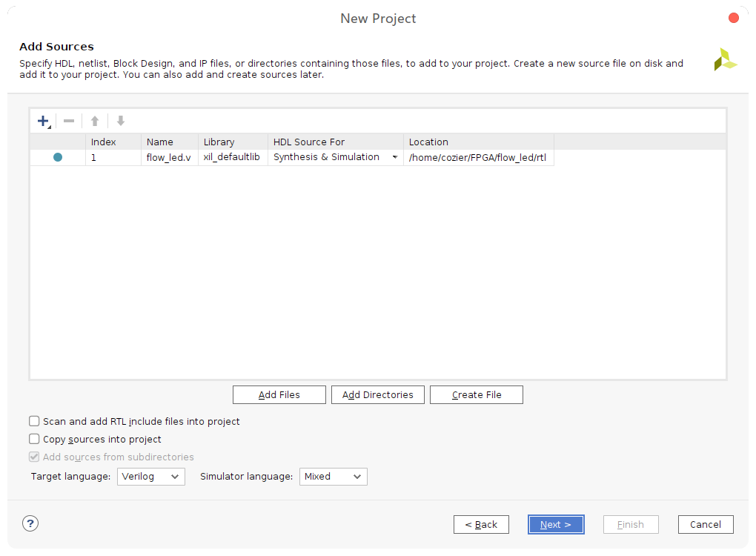Screen dimensions: 756x556
Task: Click the Move Up arrow icon
Action: [95, 121]
